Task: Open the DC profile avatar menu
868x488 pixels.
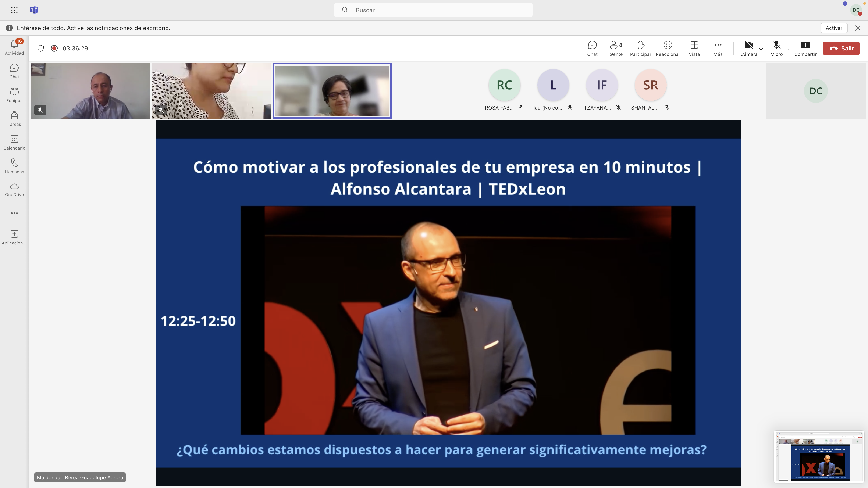Action: (x=856, y=10)
